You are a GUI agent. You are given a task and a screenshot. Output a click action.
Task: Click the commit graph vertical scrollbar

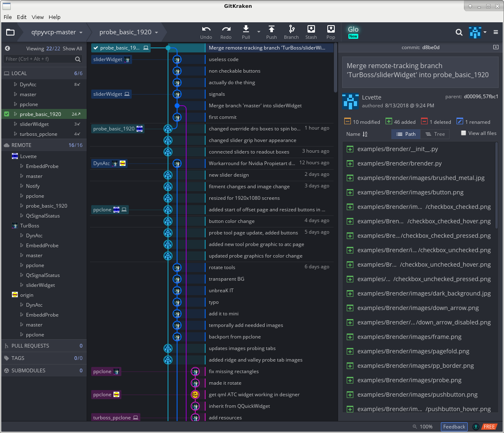[x=336, y=68]
